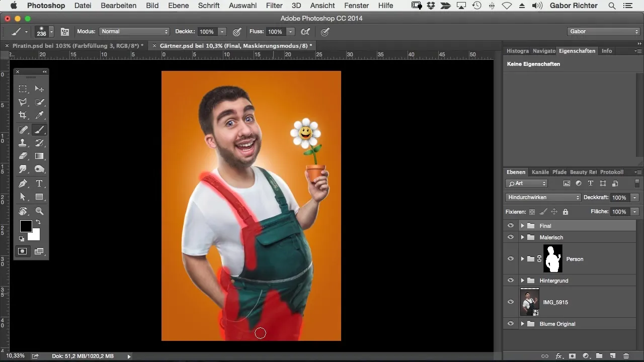This screenshot has height=362, width=644.
Task: Open the brush Modus dropdown
Action: tap(134, 32)
